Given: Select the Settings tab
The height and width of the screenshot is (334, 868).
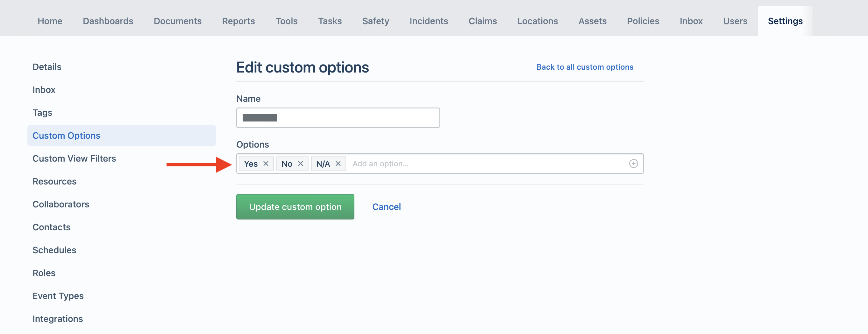Looking at the screenshot, I should [785, 21].
